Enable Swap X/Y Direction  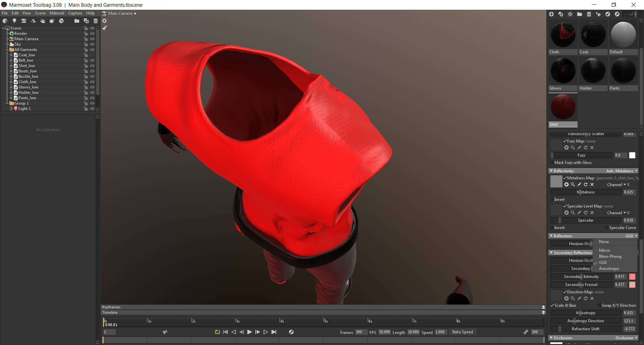click(x=599, y=305)
